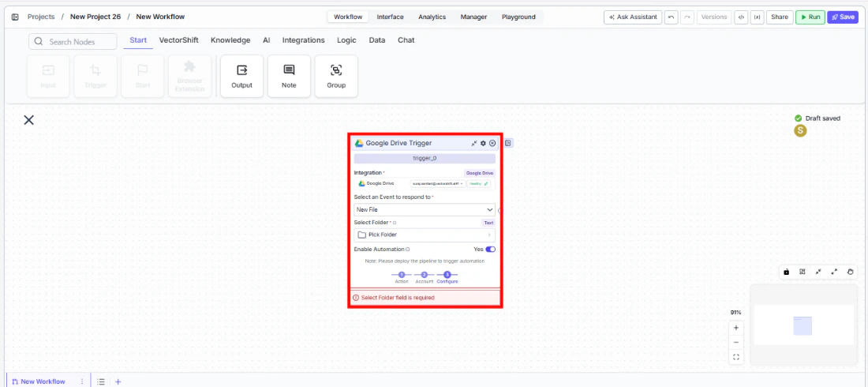Open the workflow list icon in bottom bar
The width and height of the screenshot is (868, 387).
point(101,381)
